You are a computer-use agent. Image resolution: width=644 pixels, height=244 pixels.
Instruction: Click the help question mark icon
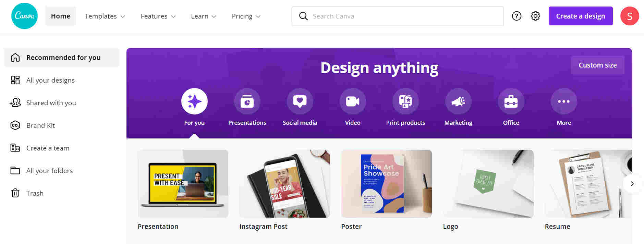tap(517, 16)
